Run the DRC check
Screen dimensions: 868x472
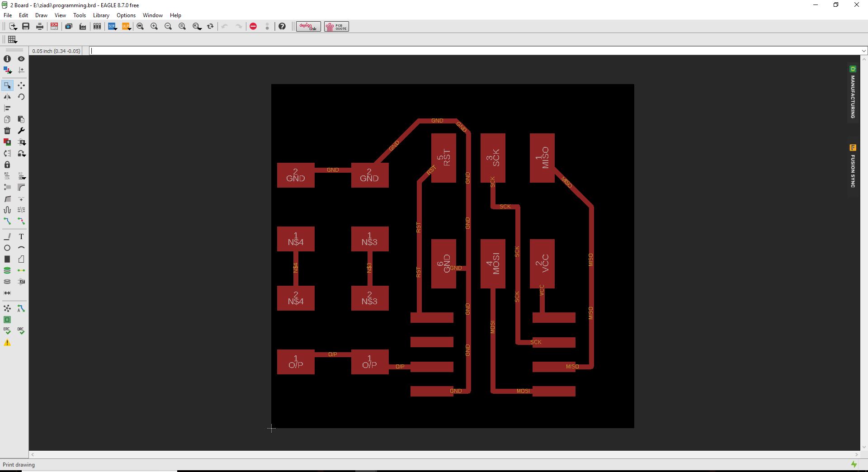click(21, 330)
